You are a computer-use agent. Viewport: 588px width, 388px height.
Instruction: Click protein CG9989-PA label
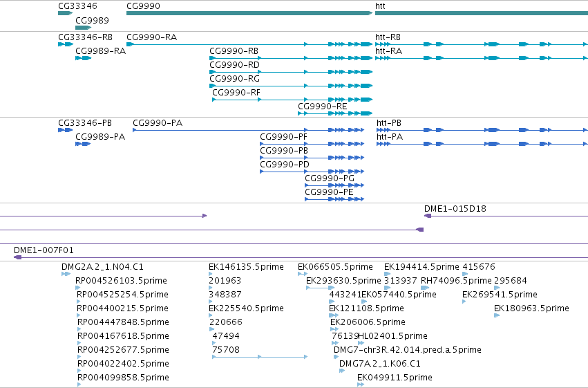pyautogui.click(x=100, y=137)
